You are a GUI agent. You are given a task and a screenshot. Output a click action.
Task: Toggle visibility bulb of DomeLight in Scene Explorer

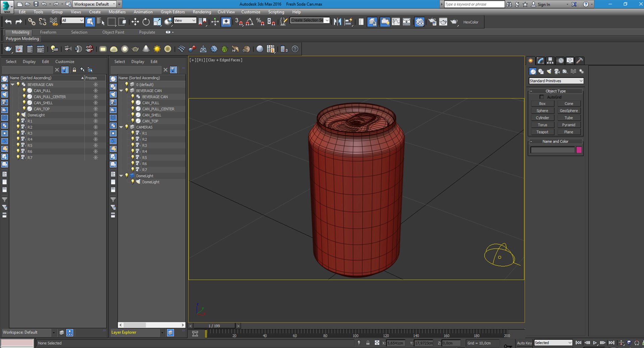(18, 115)
